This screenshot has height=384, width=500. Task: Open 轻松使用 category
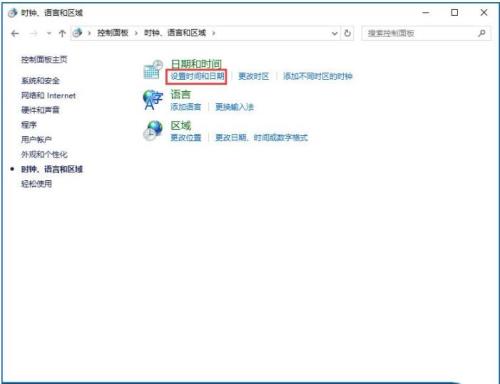pyautogui.click(x=36, y=184)
